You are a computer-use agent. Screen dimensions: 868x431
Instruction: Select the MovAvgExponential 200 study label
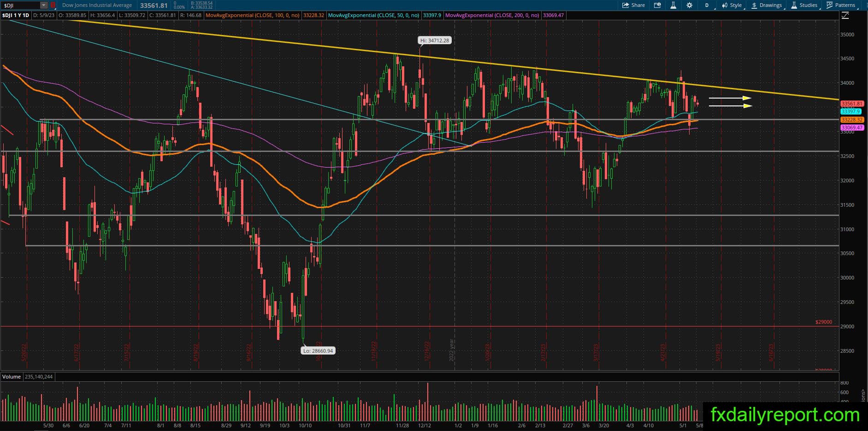coord(492,15)
